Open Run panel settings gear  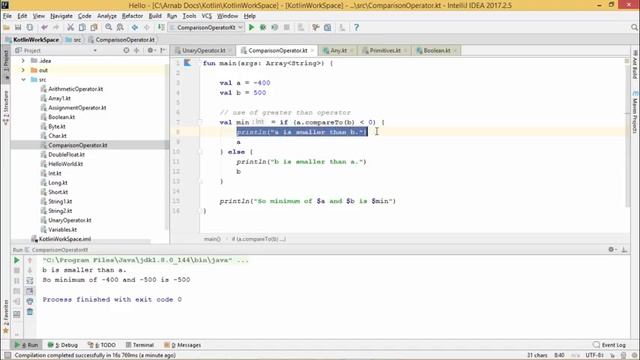[x=611, y=249]
